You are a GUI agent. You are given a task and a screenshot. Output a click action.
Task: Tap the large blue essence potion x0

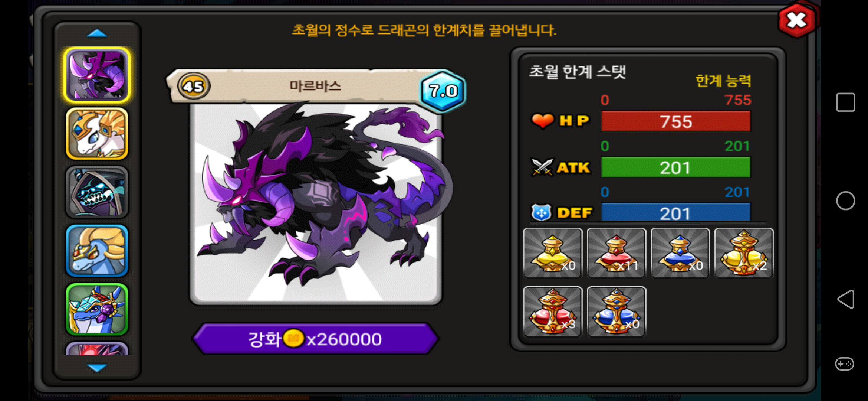[617, 312]
